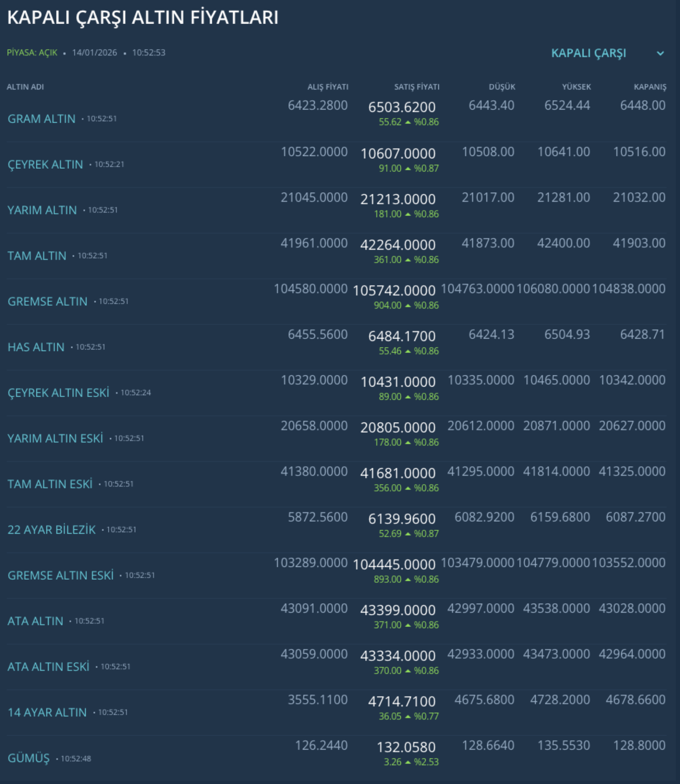Select the GÜMÜŞ silver row
Viewport: 680px width, 784px height.
tap(29, 758)
